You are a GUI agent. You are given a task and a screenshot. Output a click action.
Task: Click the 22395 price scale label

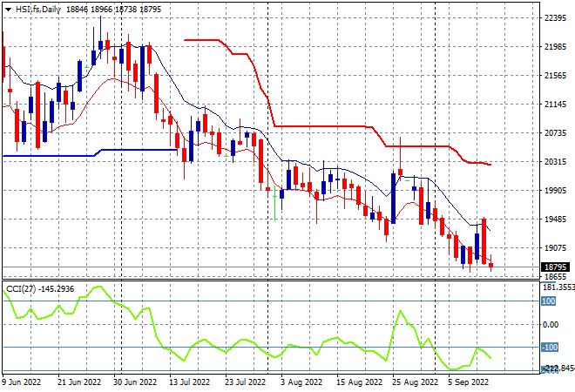[x=556, y=18]
